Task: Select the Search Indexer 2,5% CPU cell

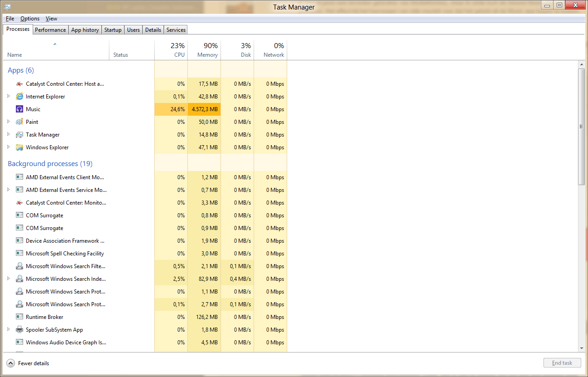Action: coord(171,279)
